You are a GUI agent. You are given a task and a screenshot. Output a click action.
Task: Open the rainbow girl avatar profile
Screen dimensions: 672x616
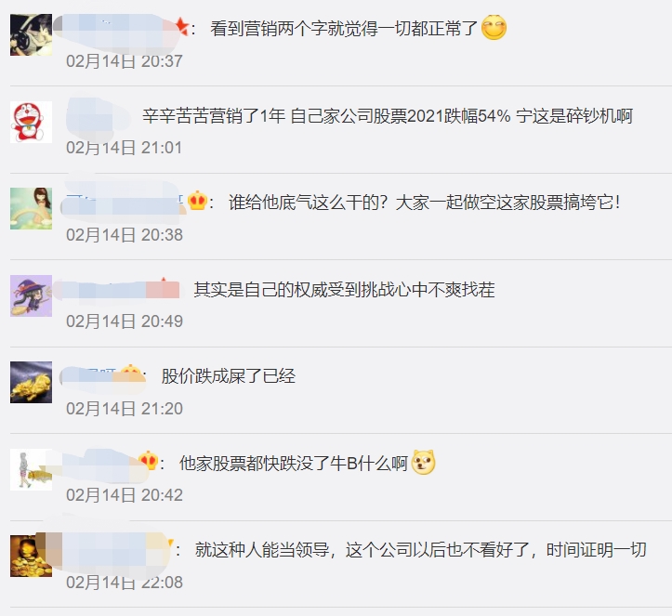(x=31, y=209)
